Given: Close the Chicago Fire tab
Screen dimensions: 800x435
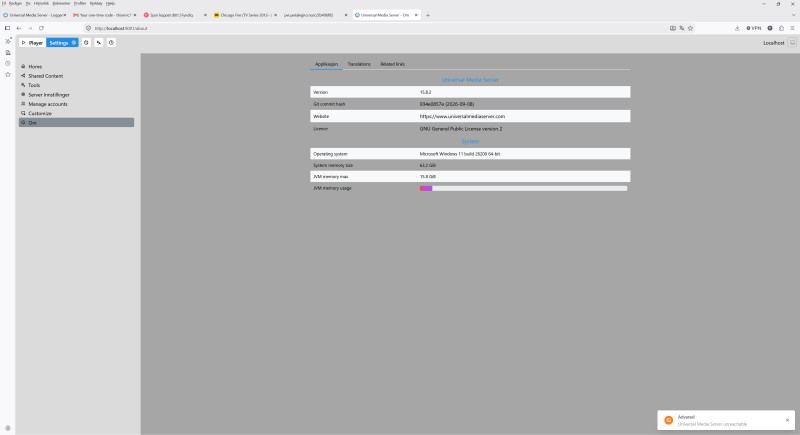Looking at the screenshot, I should tap(276, 15).
